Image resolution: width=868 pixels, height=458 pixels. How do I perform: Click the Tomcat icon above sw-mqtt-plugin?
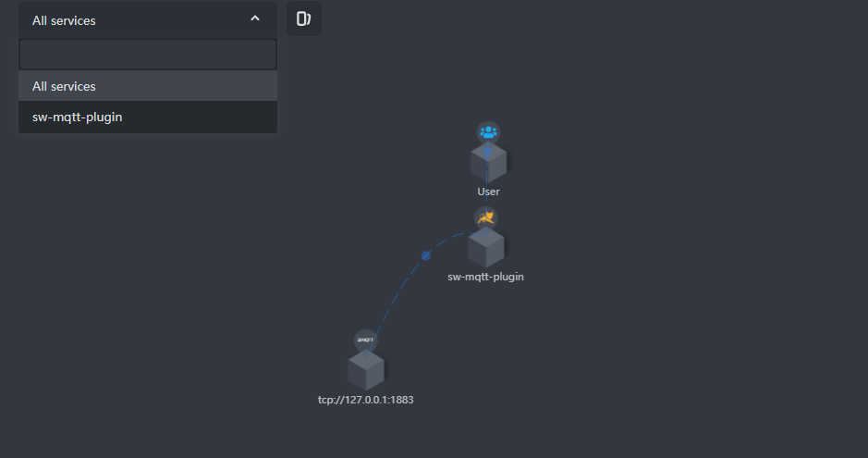pyautogui.click(x=485, y=217)
